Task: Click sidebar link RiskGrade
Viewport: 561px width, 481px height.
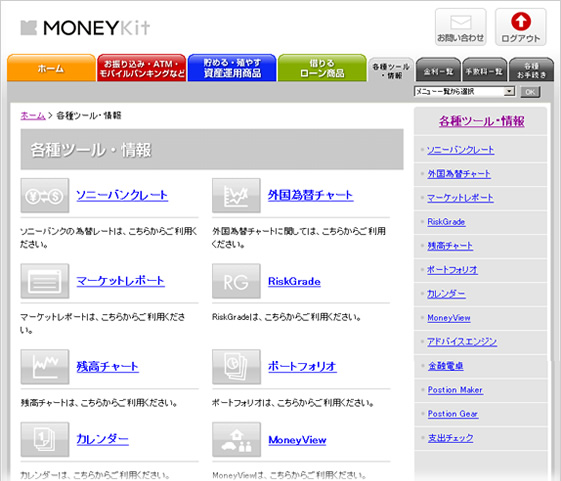Action: 446,222
